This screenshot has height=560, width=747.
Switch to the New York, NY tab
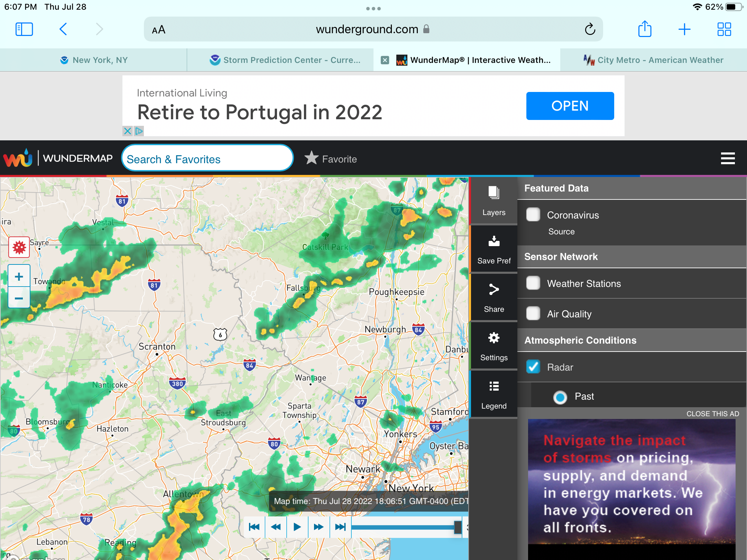[x=93, y=60]
